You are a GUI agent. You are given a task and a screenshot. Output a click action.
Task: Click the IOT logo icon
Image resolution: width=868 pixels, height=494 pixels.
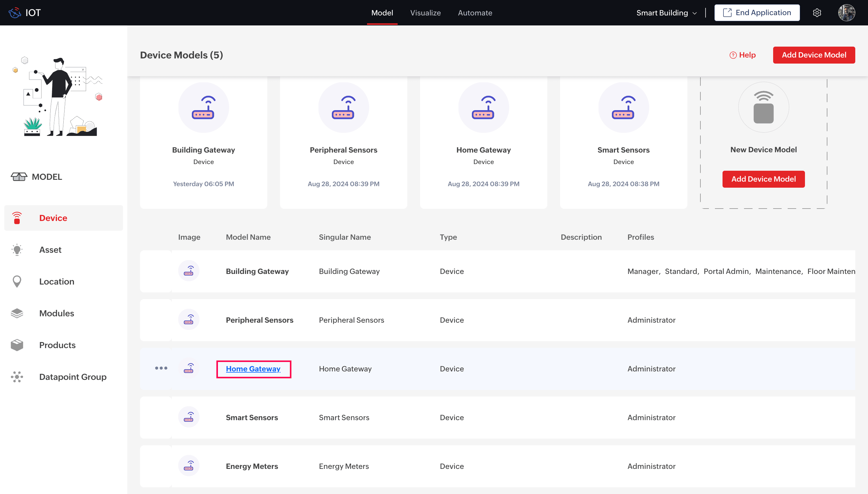[15, 12]
